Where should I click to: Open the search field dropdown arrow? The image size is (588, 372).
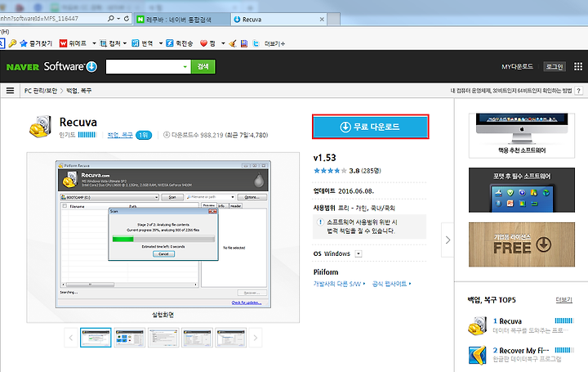click(185, 67)
